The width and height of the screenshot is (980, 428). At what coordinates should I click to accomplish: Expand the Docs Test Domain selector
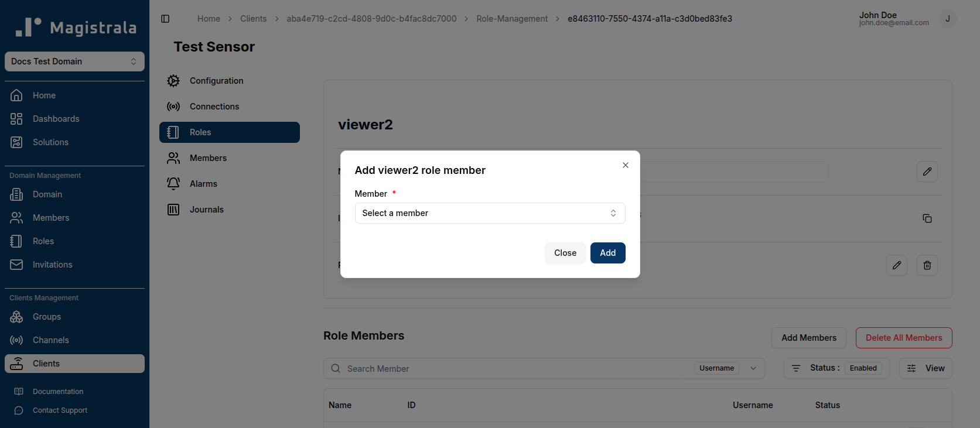pos(74,61)
